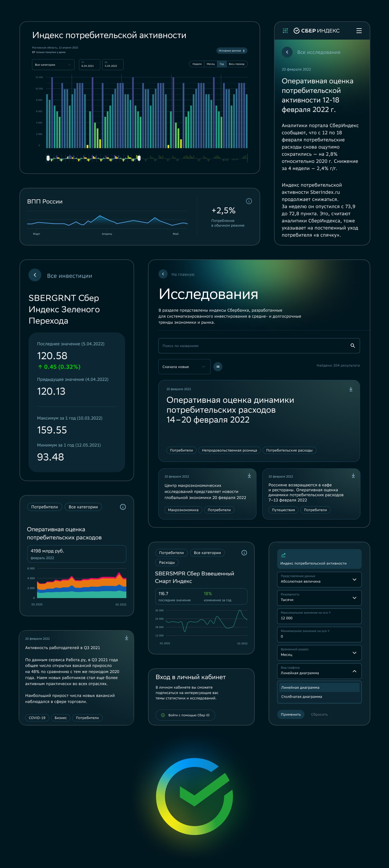Open the hamburger menu in the Сбер Индекс header
Image resolution: width=389 pixels, height=868 pixels.
tap(359, 31)
